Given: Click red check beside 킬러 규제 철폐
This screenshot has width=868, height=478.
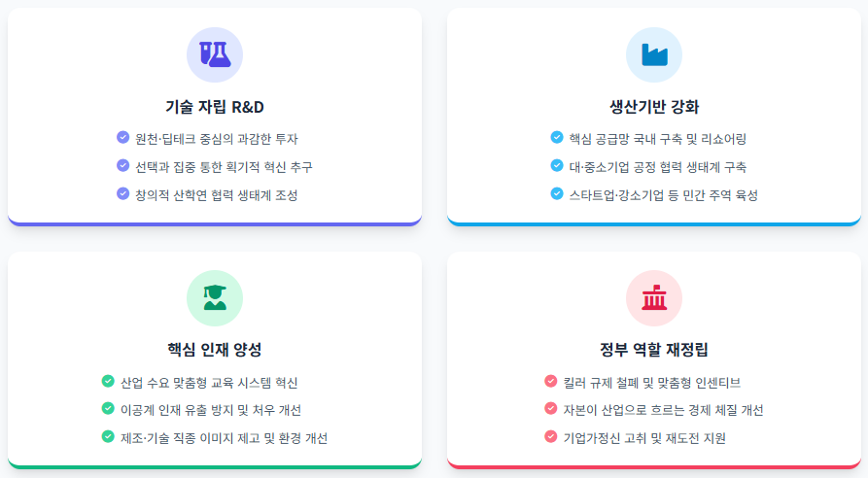Looking at the screenshot, I should [551, 381].
